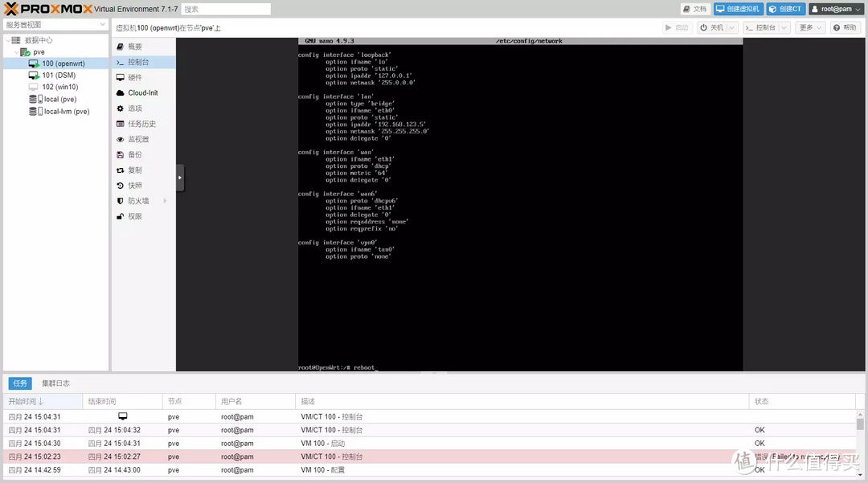Click the datacenter server icon

click(x=16, y=40)
